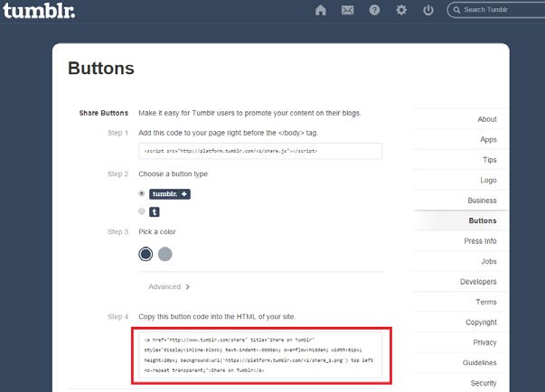View the Guidelines page
545x392 pixels.
(479, 363)
